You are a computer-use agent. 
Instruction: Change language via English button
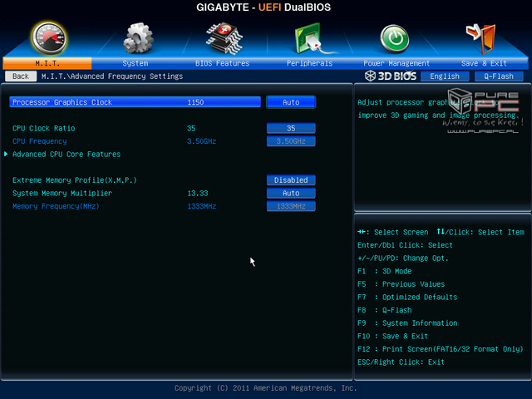[x=445, y=76]
